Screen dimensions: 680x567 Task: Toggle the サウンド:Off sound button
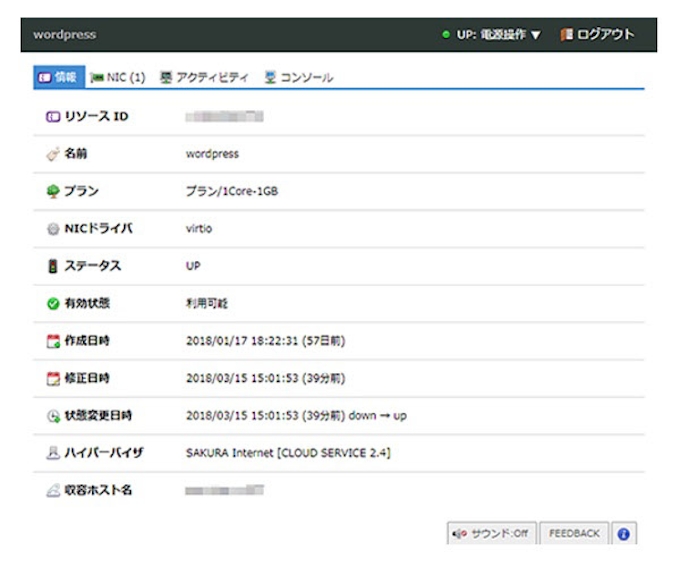click(490, 534)
